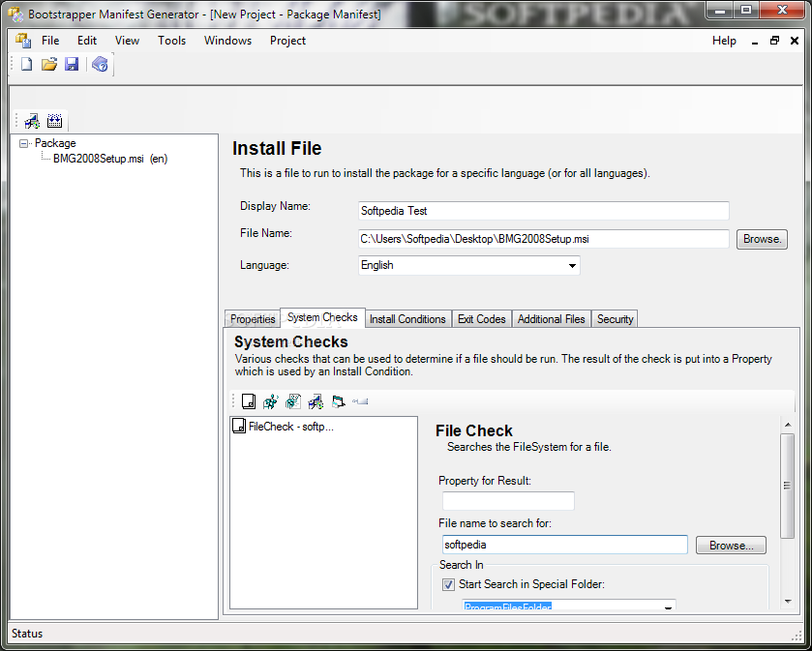The height and width of the screenshot is (651, 812).
Task: Click the scroll up arrow of File Check panel
Action: click(x=788, y=425)
